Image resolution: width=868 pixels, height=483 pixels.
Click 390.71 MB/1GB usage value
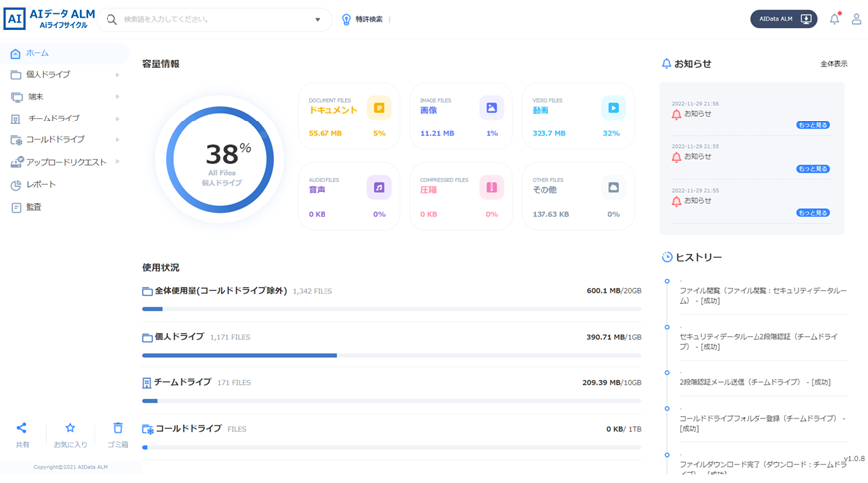click(614, 337)
